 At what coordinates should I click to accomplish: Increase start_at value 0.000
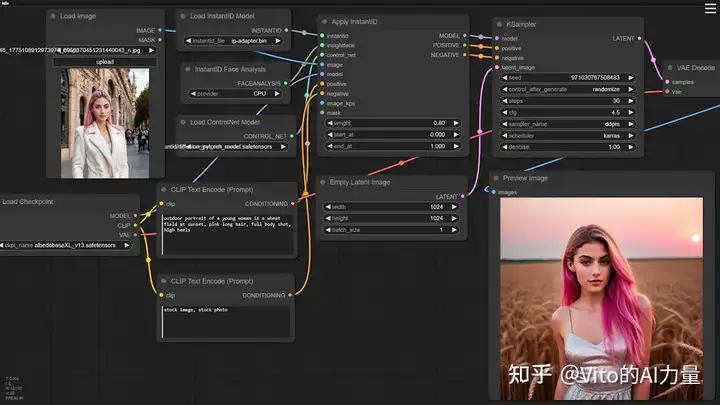tap(456, 135)
